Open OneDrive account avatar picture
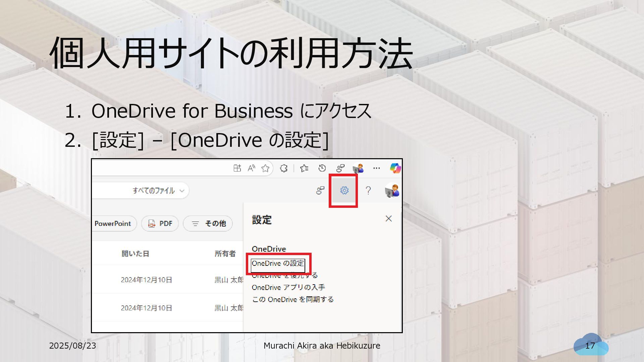 tap(392, 191)
